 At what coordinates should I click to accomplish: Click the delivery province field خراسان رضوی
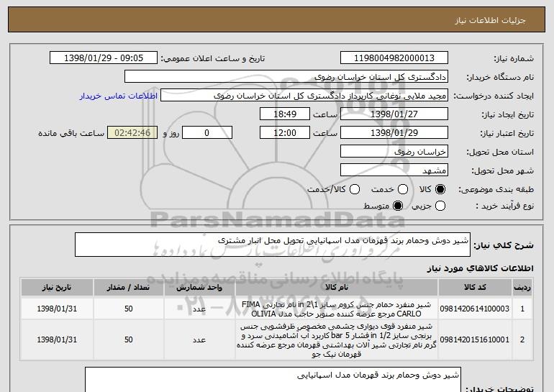pos(394,152)
